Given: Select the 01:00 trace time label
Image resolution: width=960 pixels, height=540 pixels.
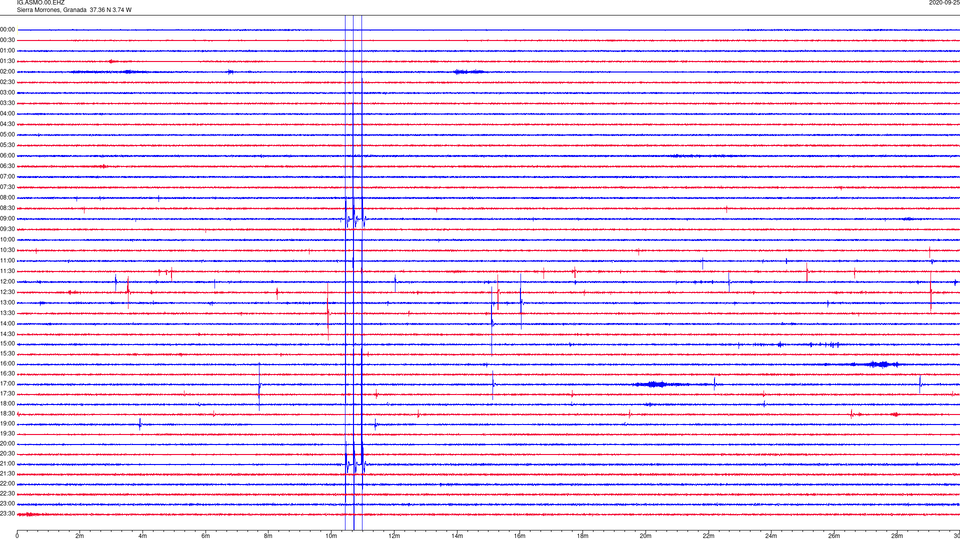Looking at the screenshot, I should 8,50.
